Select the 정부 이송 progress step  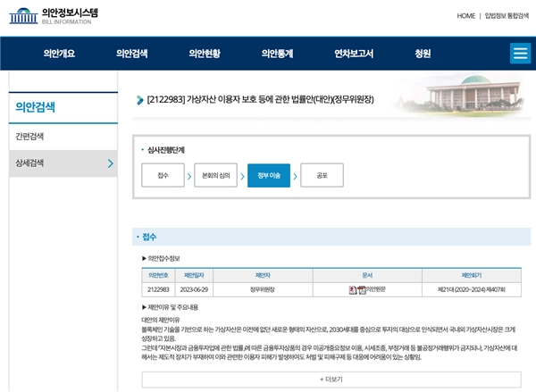pyautogui.click(x=269, y=175)
